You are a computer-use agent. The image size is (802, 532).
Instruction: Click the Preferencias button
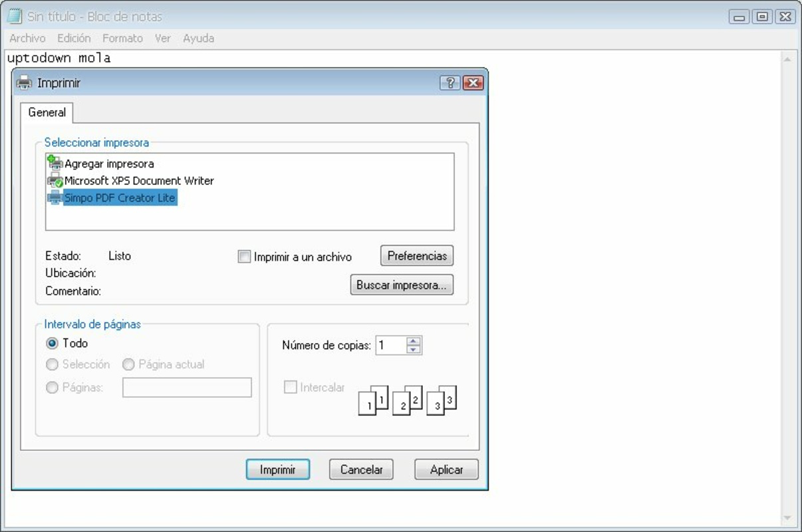(417, 255)
